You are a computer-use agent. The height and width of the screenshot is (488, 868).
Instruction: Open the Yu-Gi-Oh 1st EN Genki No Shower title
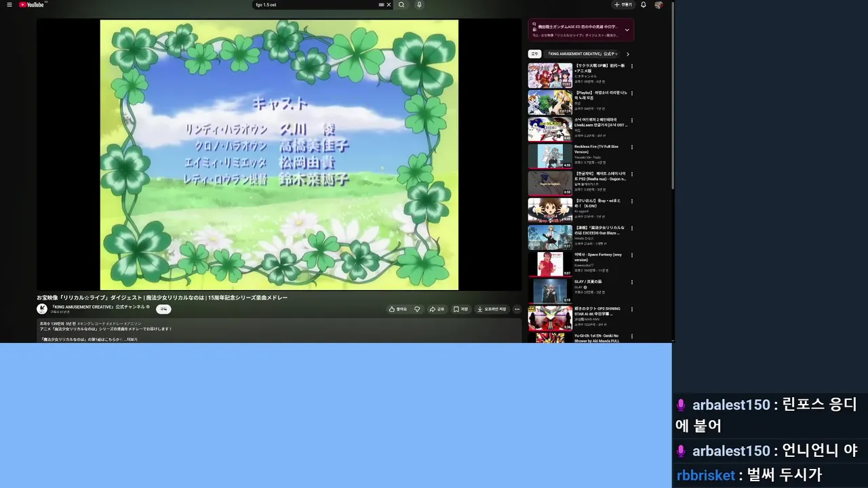pyautogui.click(x=597, y=338)
